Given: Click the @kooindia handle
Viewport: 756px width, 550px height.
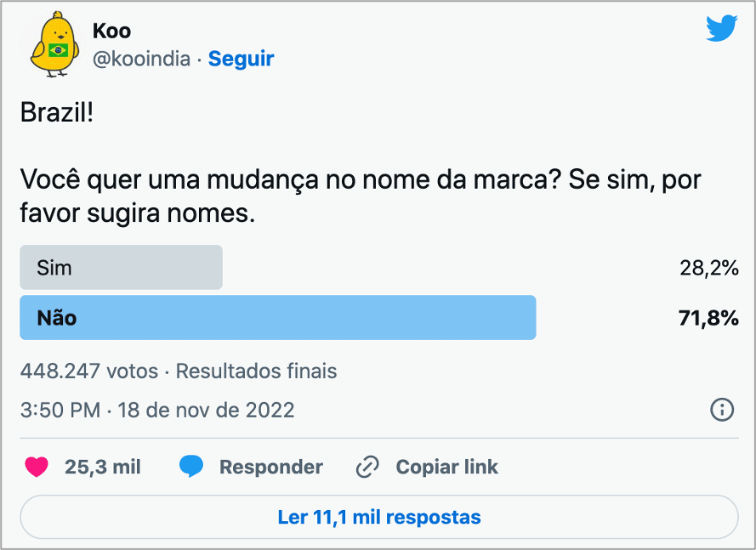Looking at the screenshot, I should (141, 59).
